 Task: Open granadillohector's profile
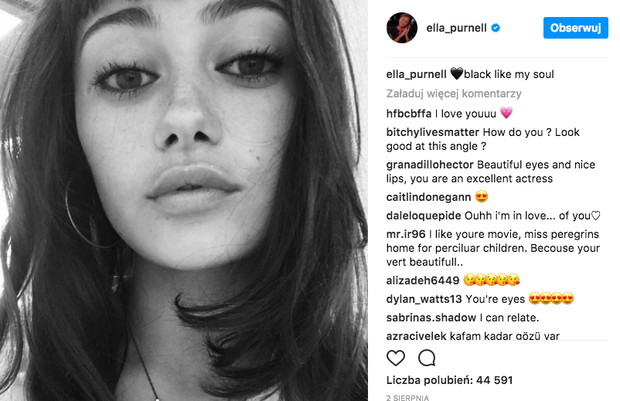430,165
